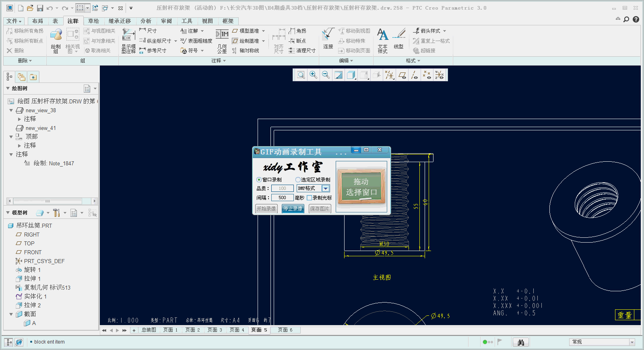Click the Zoom Out icon in graphics toolbar

pos(326,75)
